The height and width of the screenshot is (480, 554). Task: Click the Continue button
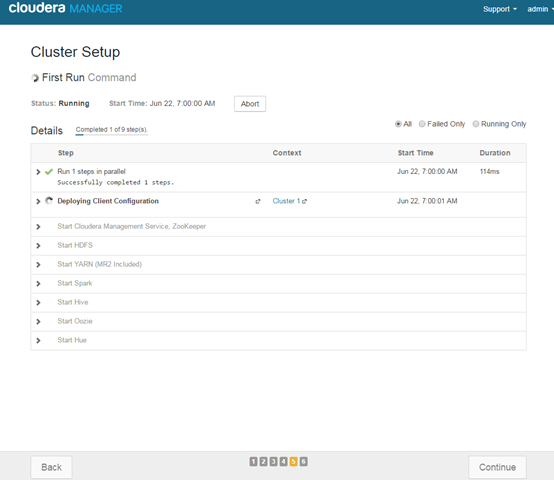(497, 467)
